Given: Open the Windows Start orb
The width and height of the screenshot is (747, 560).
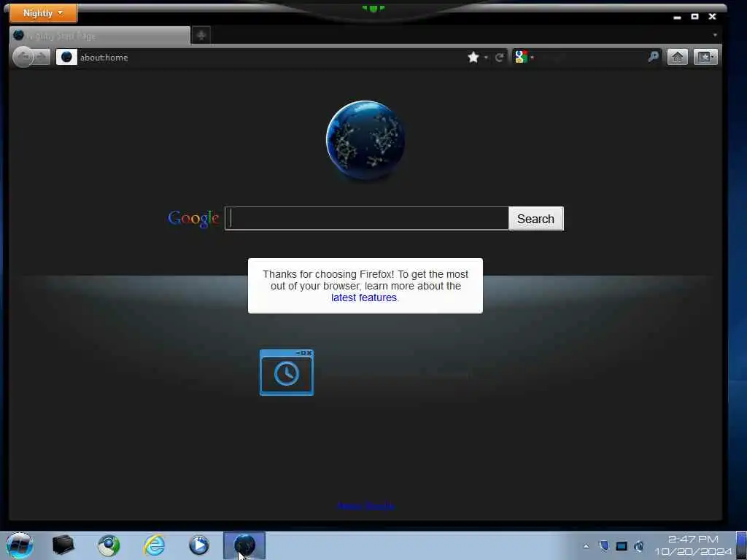Looking at the screenshot, I should click(x=20, y=545).
